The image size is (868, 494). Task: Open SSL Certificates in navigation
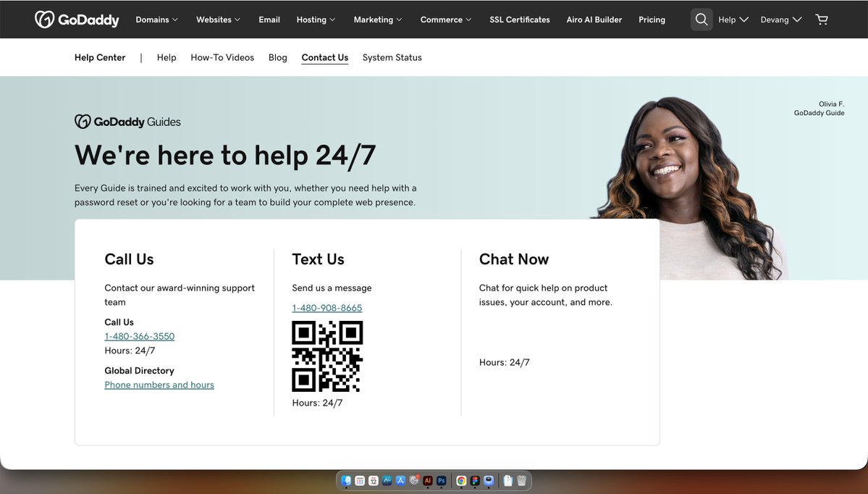point(520,20)
